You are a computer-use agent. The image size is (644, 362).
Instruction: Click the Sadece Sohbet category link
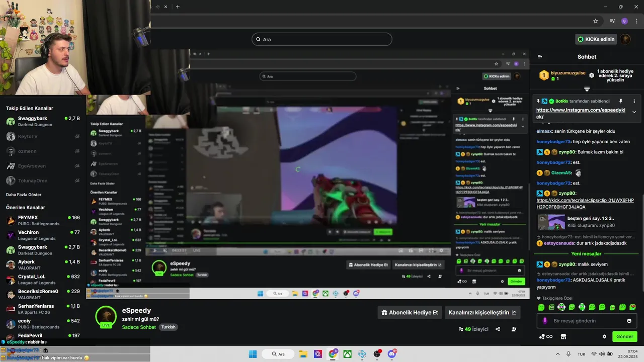tap(139, 327)
